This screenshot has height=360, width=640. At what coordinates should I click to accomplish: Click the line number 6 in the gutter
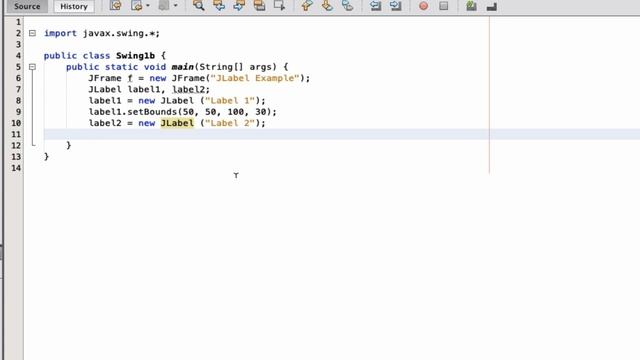tap(18, 78)
